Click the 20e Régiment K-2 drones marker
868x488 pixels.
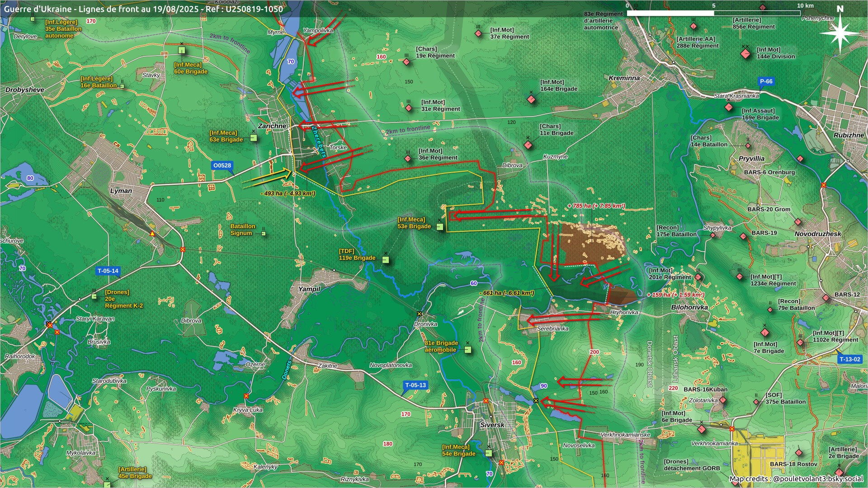pos(94,296)
